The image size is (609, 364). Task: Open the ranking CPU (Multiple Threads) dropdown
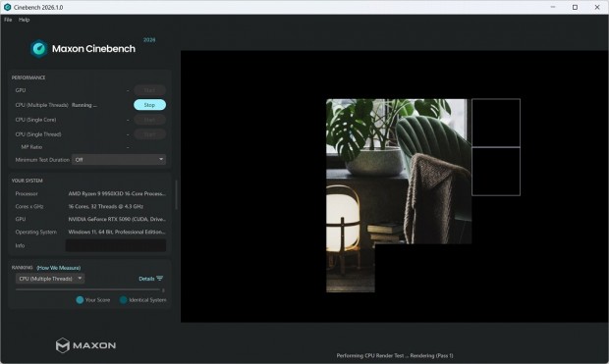pyautogui.click(x=50, y=279)
